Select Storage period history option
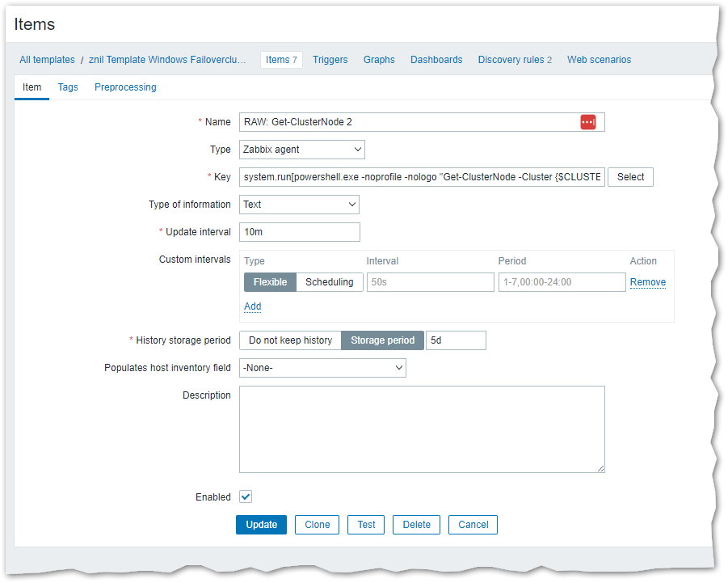728x583 pixels. tap(382, 340)
